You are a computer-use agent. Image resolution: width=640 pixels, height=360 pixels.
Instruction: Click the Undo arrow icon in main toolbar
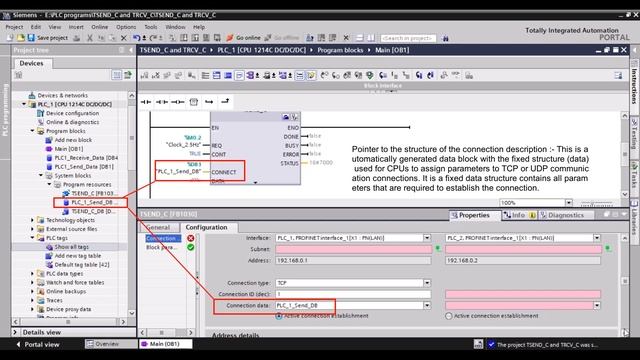pyautogui.click(x=136, y=38)
